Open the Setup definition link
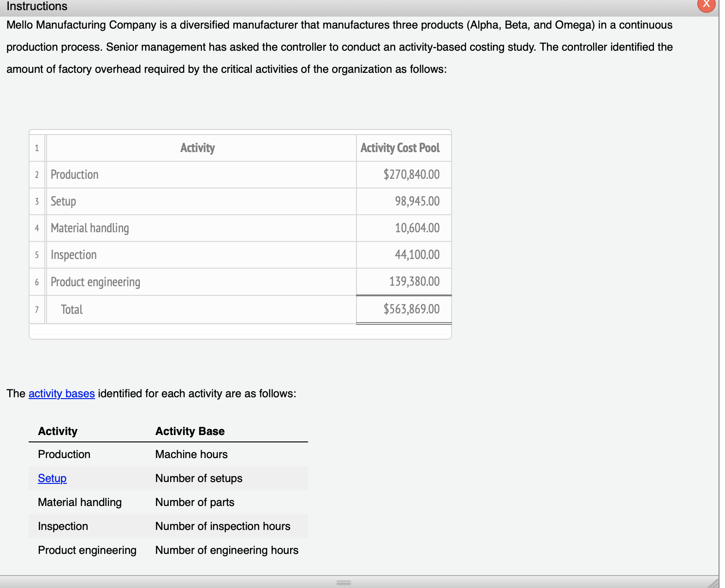 click(52, 478)
